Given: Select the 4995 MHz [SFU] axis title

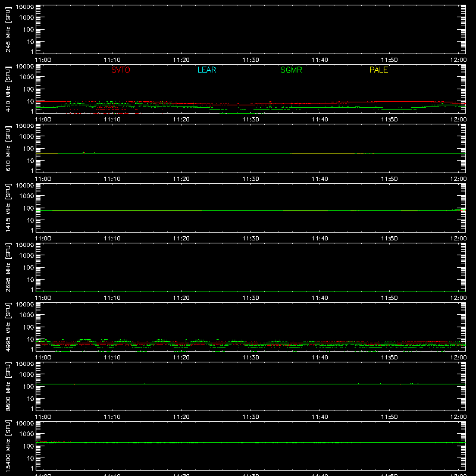Looking at the screenshot, I should (x=8, y=327).
